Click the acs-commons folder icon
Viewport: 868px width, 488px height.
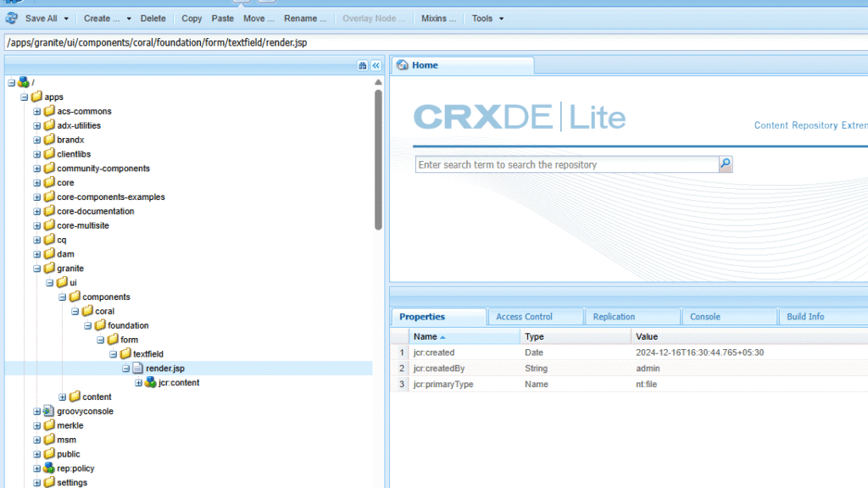point(49,111)
